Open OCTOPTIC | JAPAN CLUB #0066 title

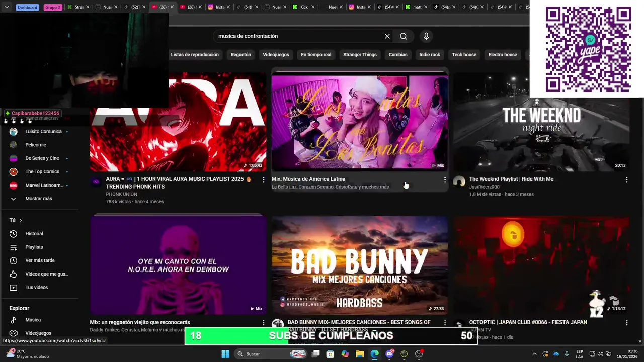pos(528,323)
